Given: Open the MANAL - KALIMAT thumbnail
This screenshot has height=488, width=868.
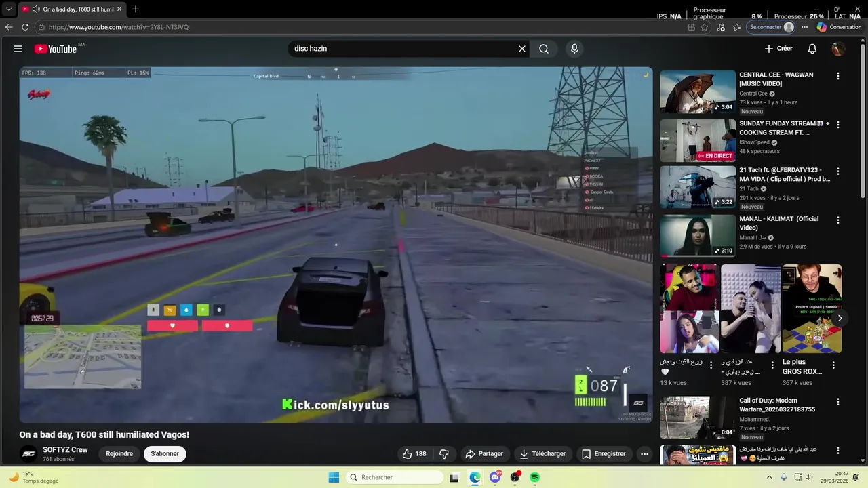Looking at the screenshot, I should pos(698,236).
